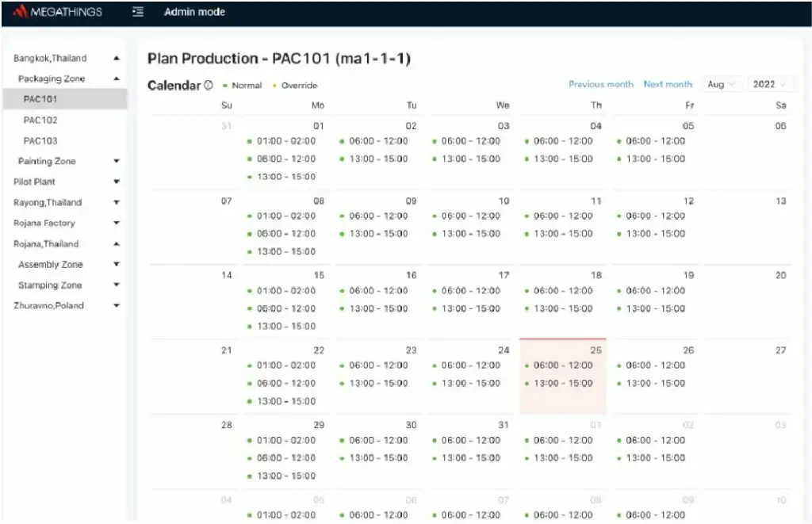Open the Calendar info icon

tap(209, 85)
